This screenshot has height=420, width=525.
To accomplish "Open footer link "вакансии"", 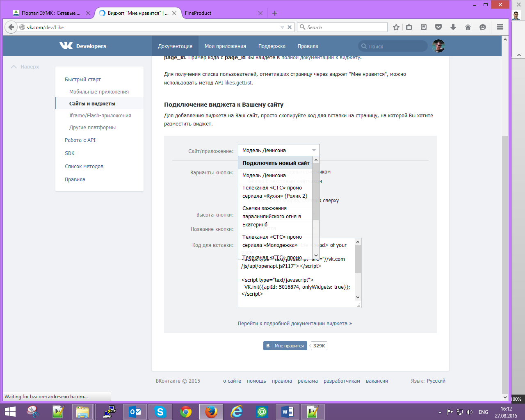I will [x=377, y=381].
